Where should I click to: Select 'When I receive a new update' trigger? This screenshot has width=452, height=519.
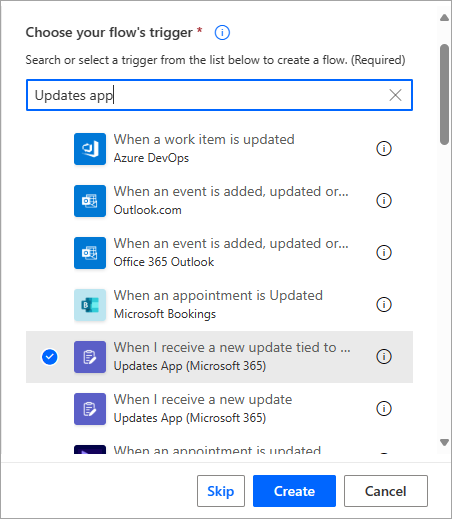coord(219,409)
